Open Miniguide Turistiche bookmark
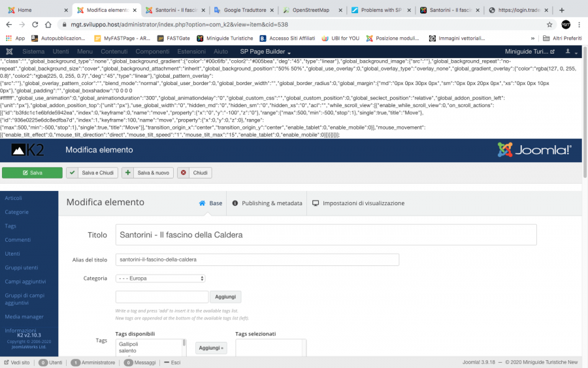 tap(225, 39)
